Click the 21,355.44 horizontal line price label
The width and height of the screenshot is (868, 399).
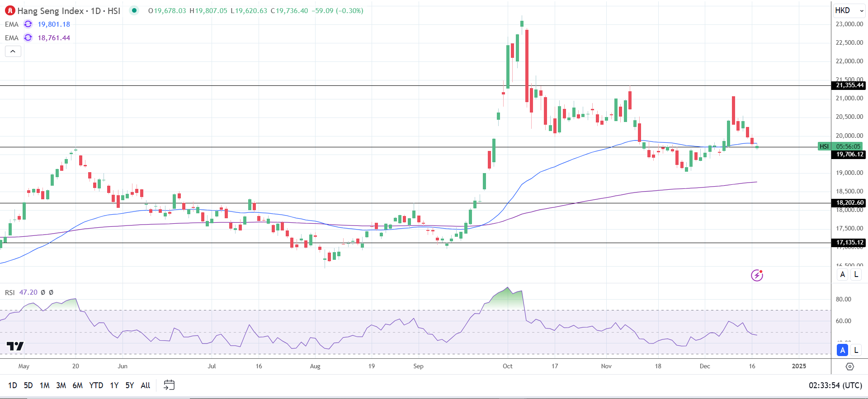(849, 85)
